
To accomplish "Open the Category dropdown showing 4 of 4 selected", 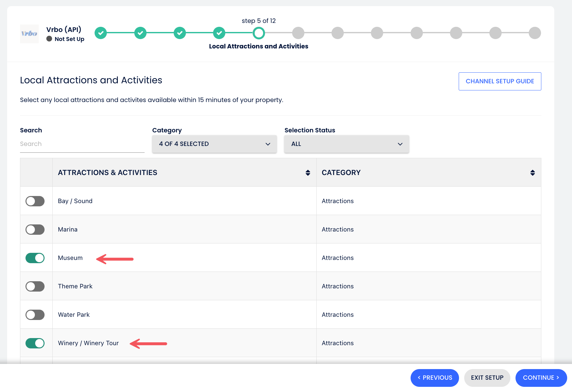I will point(214,144).
